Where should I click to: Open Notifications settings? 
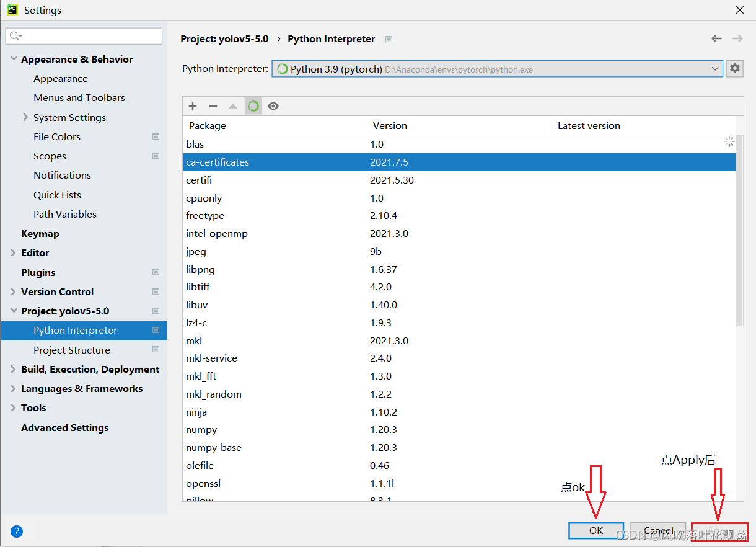(x=62, y=175)
